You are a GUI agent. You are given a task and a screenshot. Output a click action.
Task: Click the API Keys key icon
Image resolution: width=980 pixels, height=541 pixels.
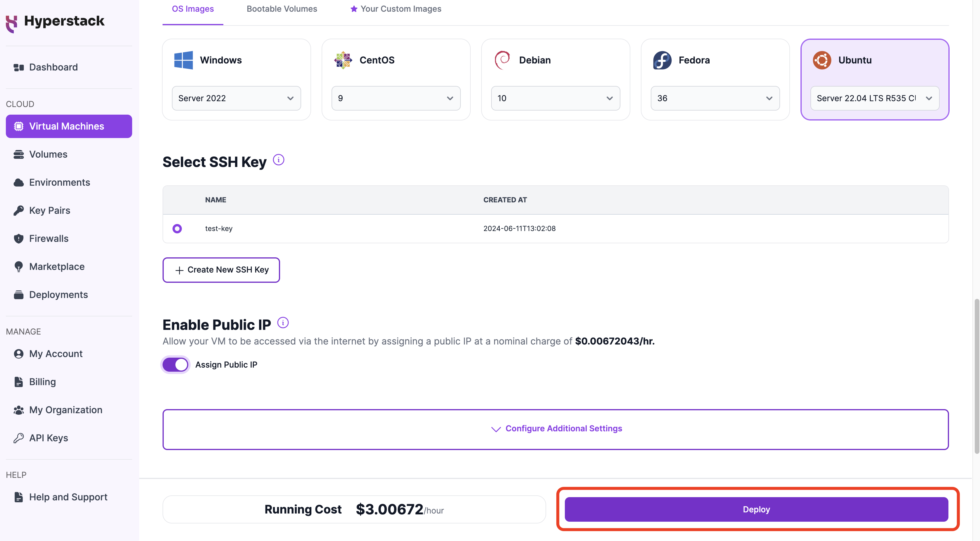point(19,438)
